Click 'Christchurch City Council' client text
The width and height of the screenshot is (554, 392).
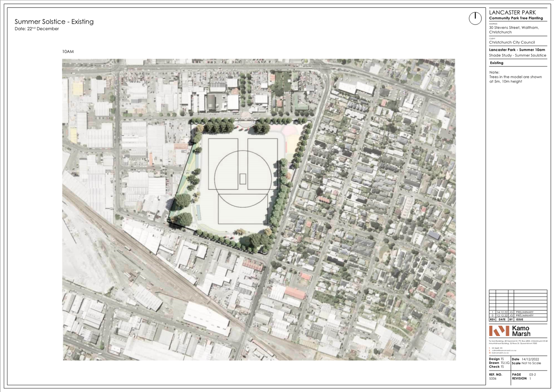coord(512,42)
